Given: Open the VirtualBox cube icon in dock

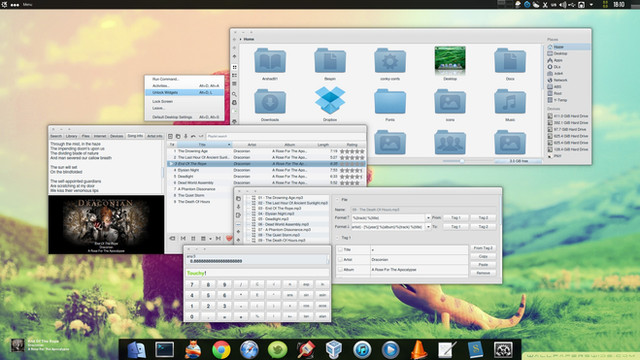Looking at the screenshot, I should (x=333, y=350).
